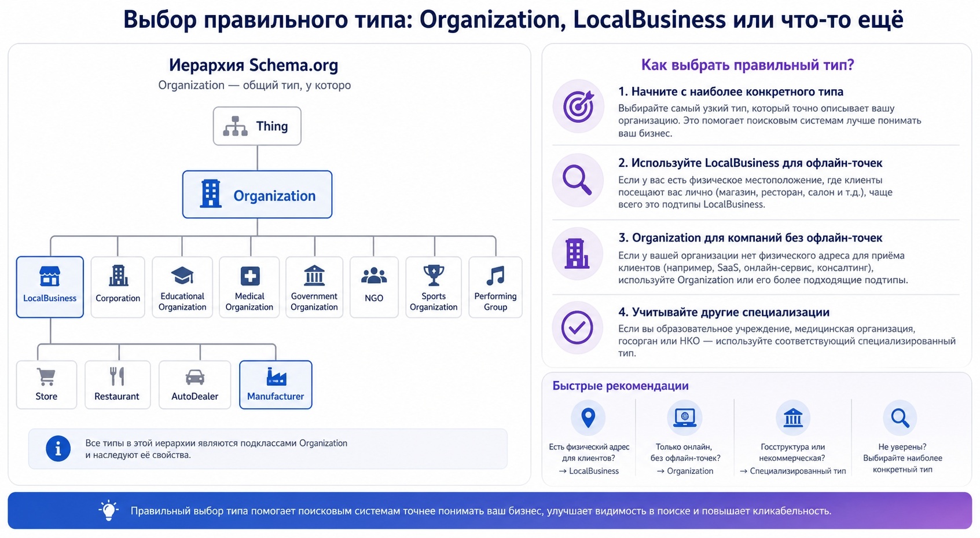This screenshot has height=538, width=980.
Task: Select the NGO label
Action: 374,298
